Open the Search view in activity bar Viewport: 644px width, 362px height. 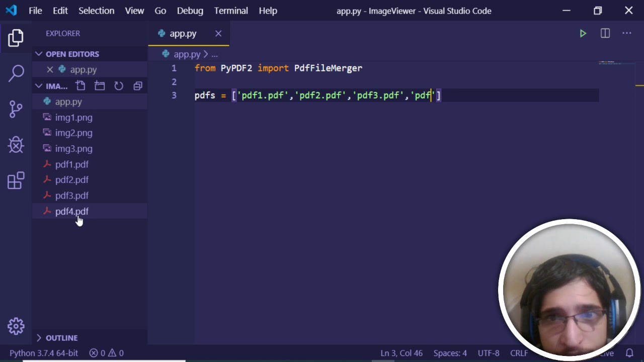16,73
